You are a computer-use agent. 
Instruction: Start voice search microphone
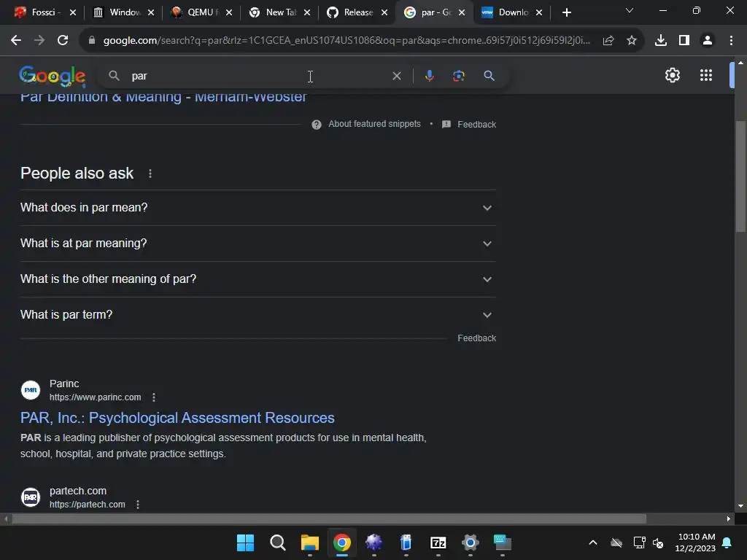[429, 76]
